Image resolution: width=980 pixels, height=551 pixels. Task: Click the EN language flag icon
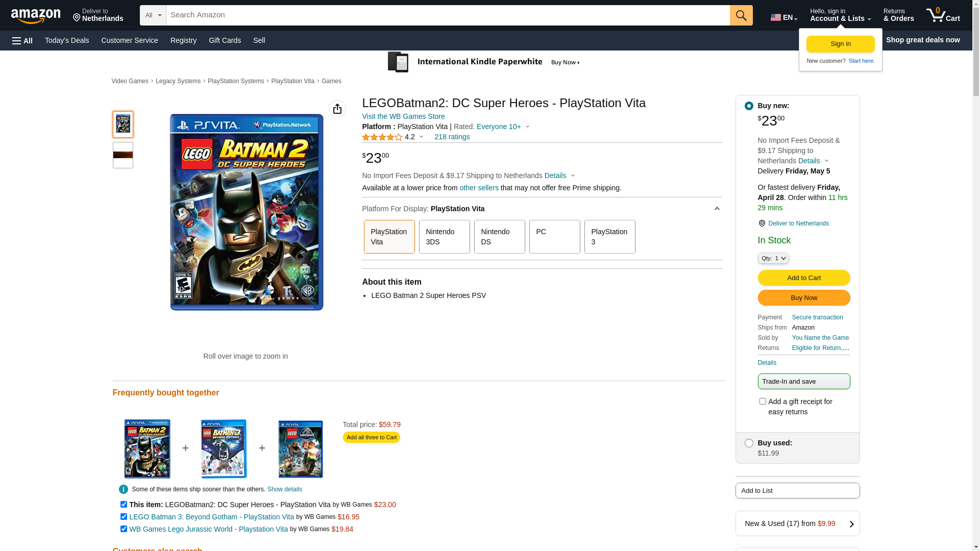(776, 17)
